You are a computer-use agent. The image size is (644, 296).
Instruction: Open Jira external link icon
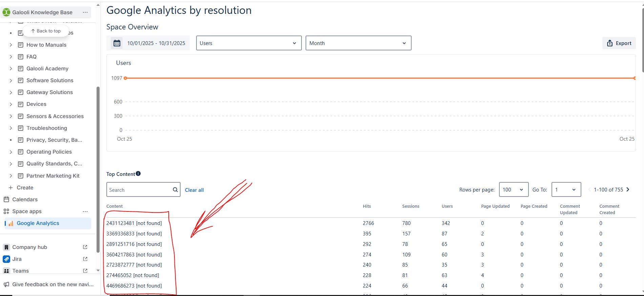pos(85,259)
